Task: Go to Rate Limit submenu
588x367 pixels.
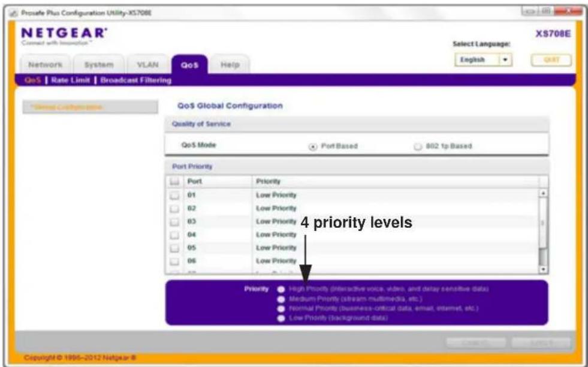Action: [71, 80]
